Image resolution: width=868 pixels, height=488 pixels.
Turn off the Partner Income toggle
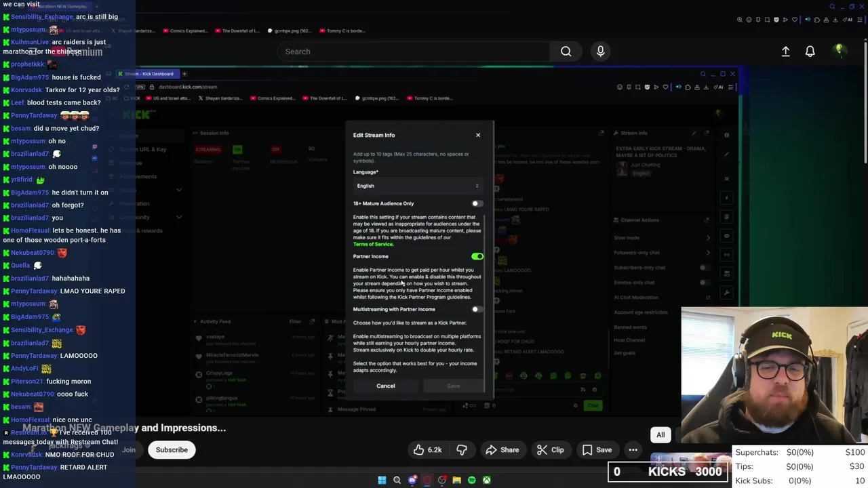point(477,256)
